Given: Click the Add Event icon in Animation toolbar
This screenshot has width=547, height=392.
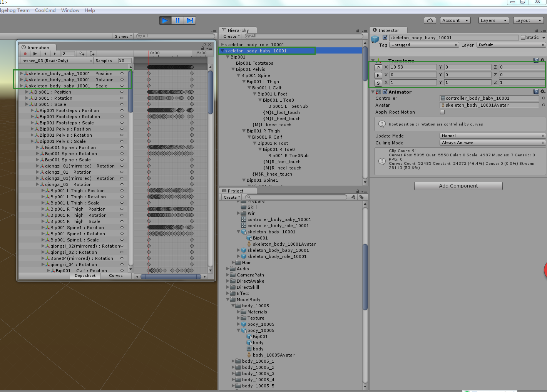Looking at the screenshot, I should click(x=92, y=54).
